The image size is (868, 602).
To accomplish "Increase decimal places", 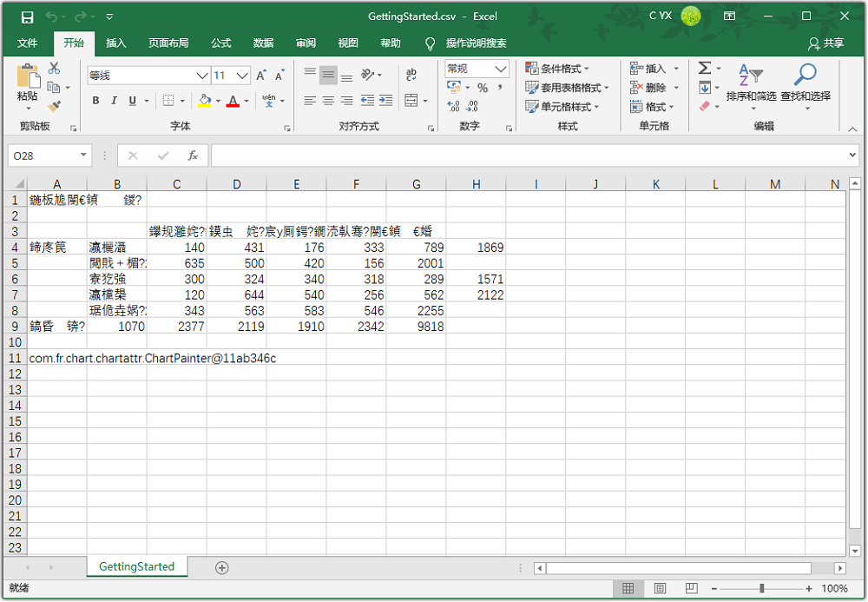I will [453, 106].
